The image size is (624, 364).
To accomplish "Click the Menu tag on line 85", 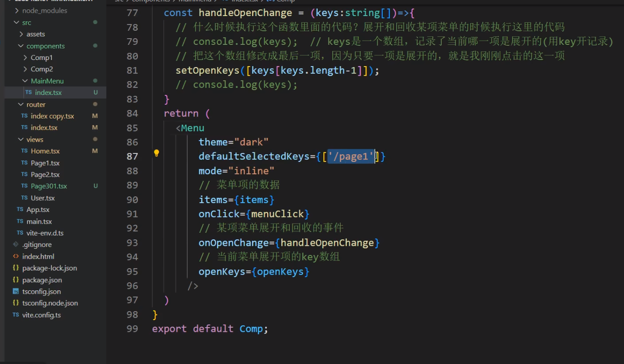I will [x=193, y=128].
